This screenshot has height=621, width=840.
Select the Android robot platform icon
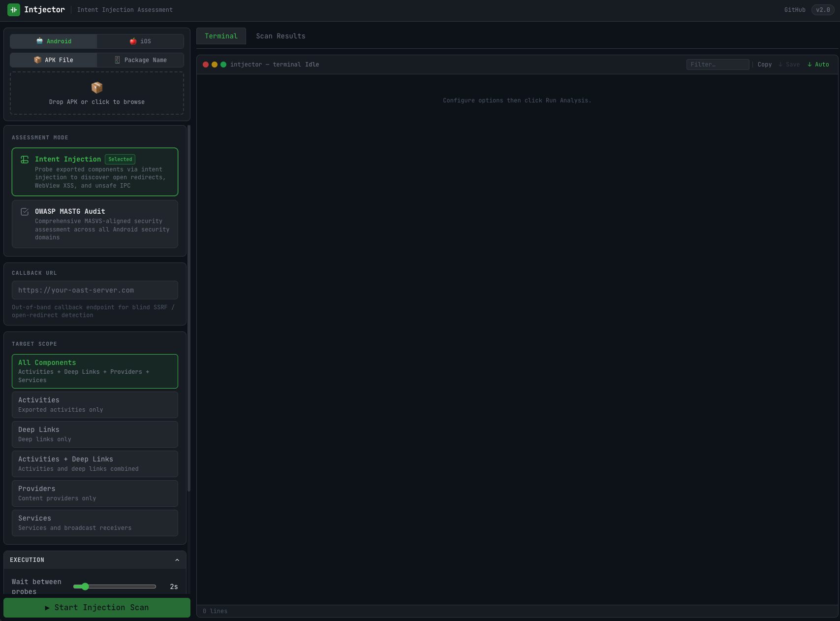pyautogui.click(x=40, y=41)
